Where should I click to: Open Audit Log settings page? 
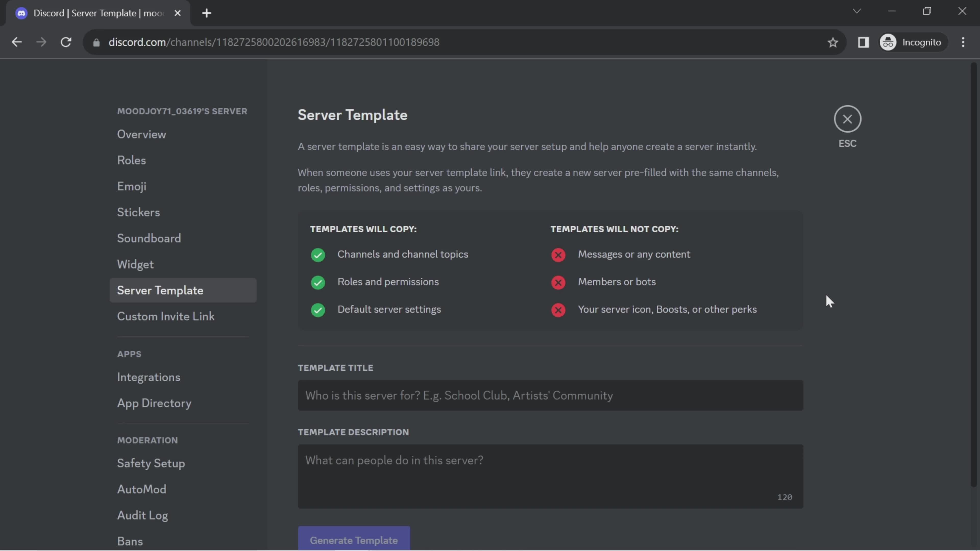tap(142, 515)
